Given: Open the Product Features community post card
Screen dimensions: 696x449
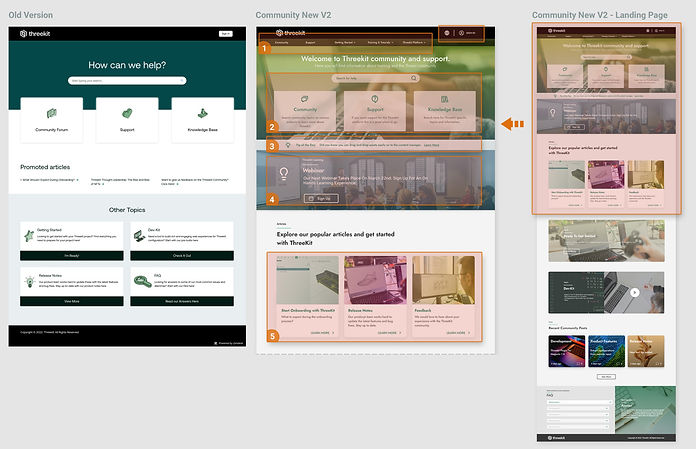Looking at the screenshot, I should click(x=606, y=351).
